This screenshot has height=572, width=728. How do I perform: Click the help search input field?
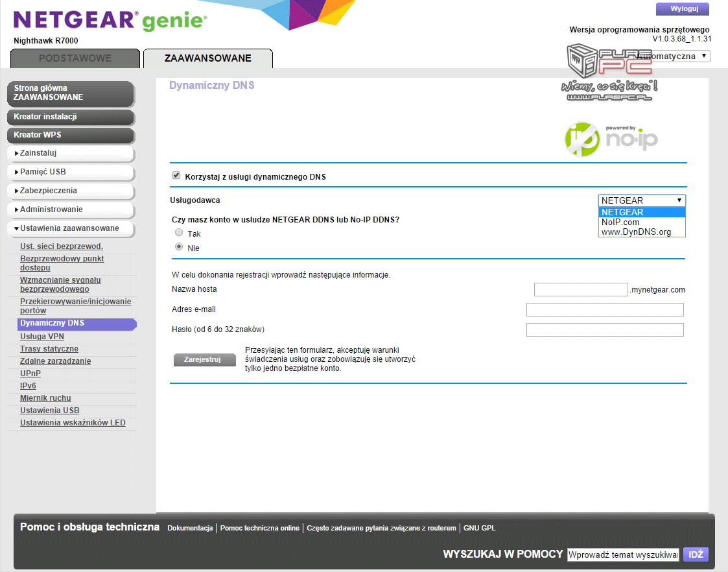coord(623,555)
